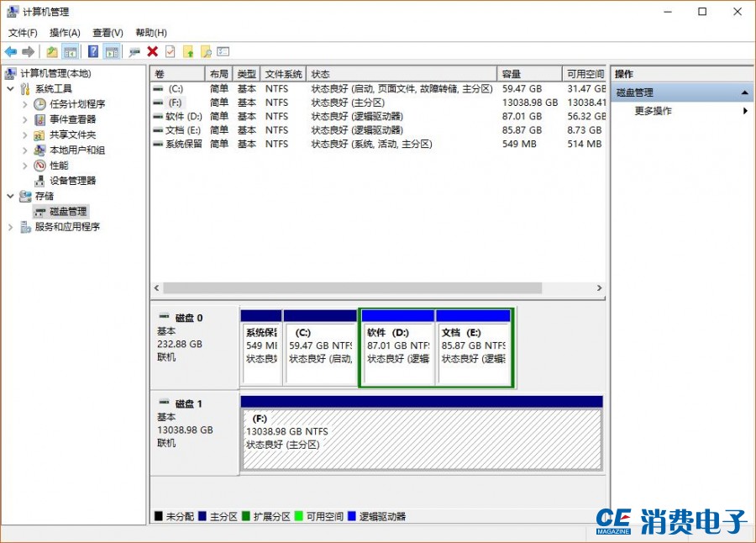Collapse the 存储 tree node
Image resolution: width=756 pixels, height=543 pixels.
[x=11, y=196]
